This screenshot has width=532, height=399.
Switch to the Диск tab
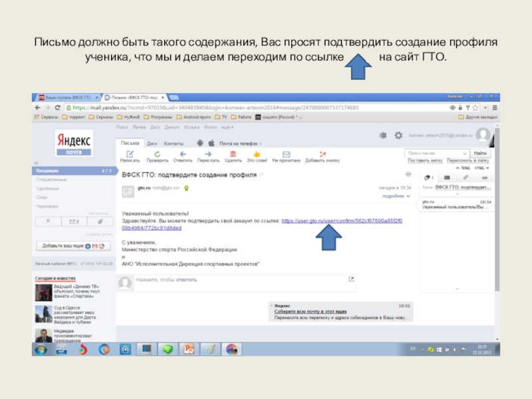coord(152,143)
